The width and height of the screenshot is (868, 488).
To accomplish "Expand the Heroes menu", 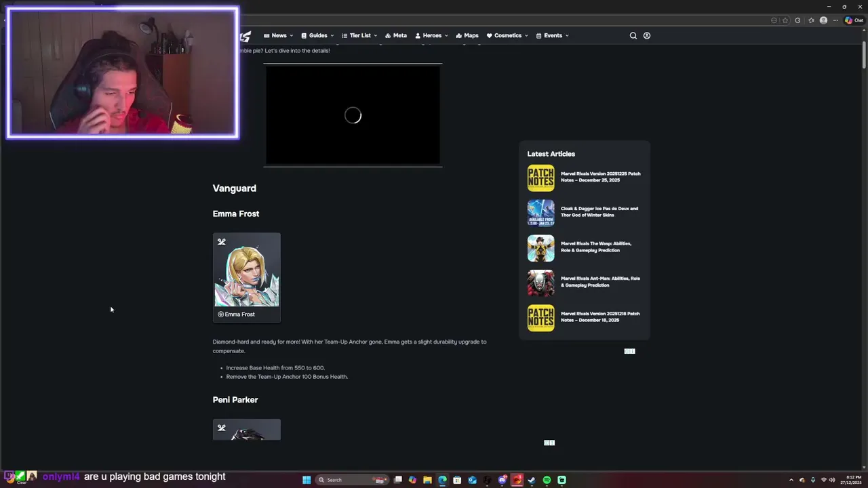I will [431, 36].
